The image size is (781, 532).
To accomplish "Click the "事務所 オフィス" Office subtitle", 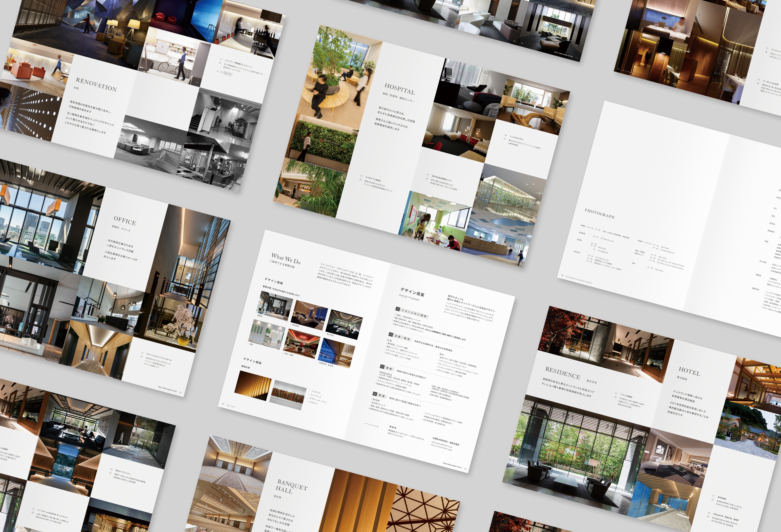I will pos(121,229).
